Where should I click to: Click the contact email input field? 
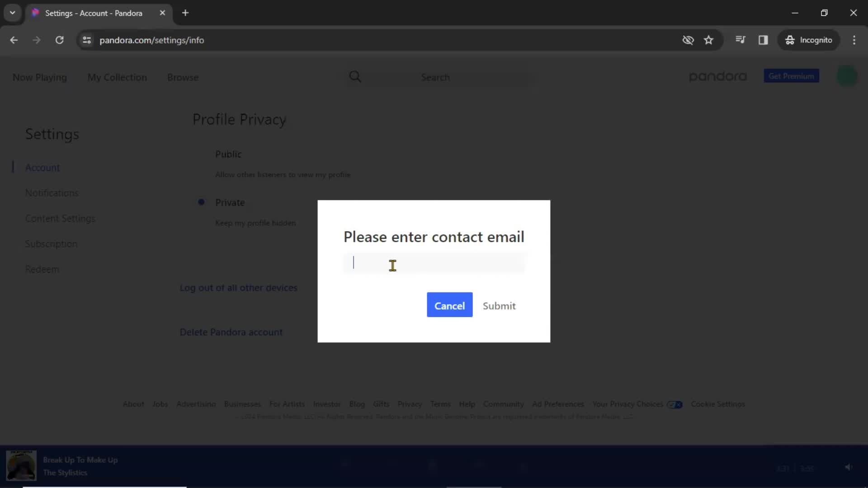(x=434, y=263)
